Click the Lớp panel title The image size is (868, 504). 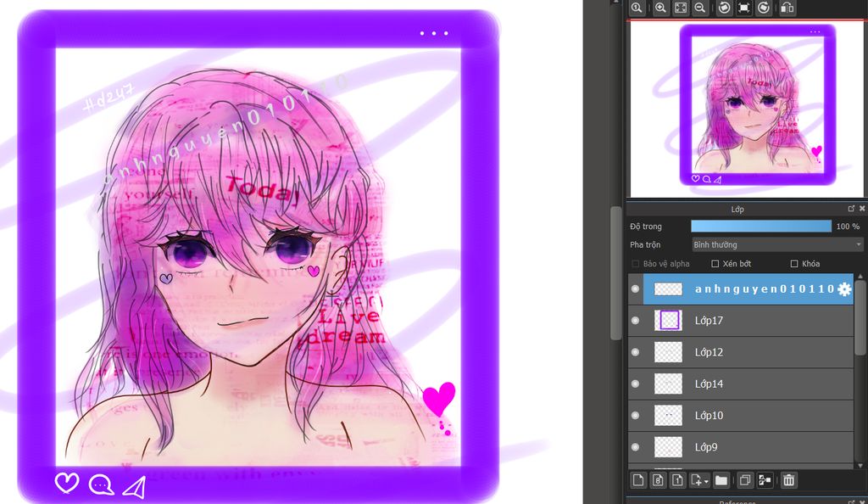[737, 209]
